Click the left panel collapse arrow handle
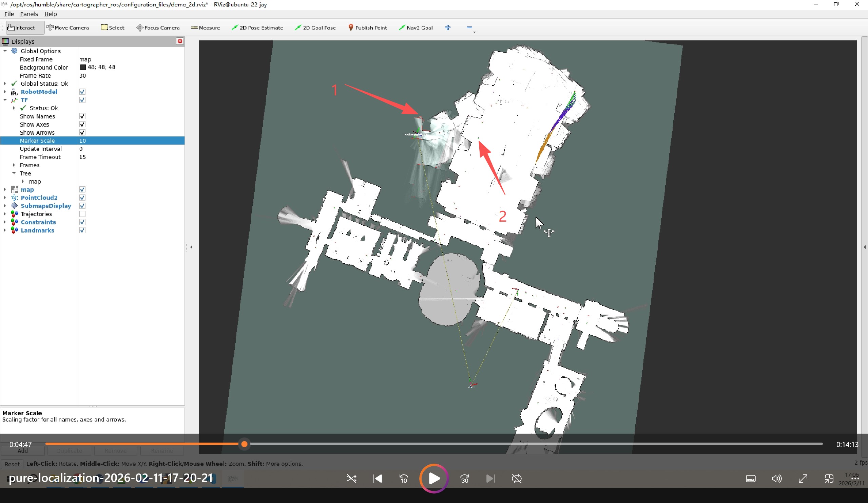 pyautogui.click(x=192, y=247)
